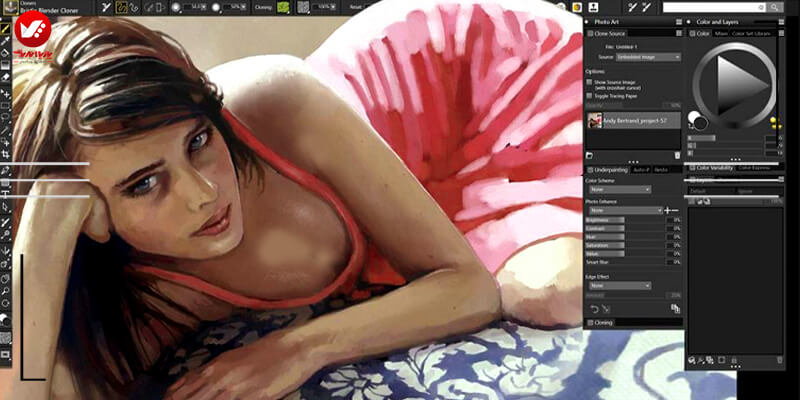Toggle the Color and Layers palette circle
The height and width of the screenshot is (400, 800).
click(688, 22)
